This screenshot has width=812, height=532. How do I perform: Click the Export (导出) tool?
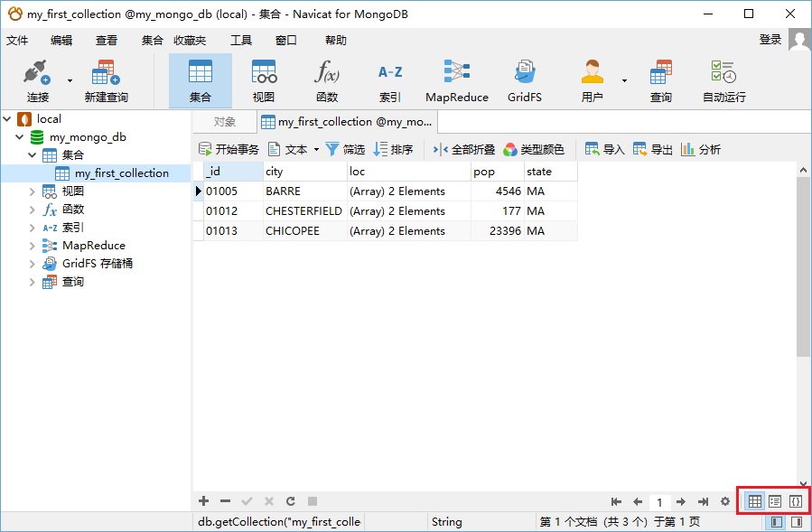pos(652,150)
